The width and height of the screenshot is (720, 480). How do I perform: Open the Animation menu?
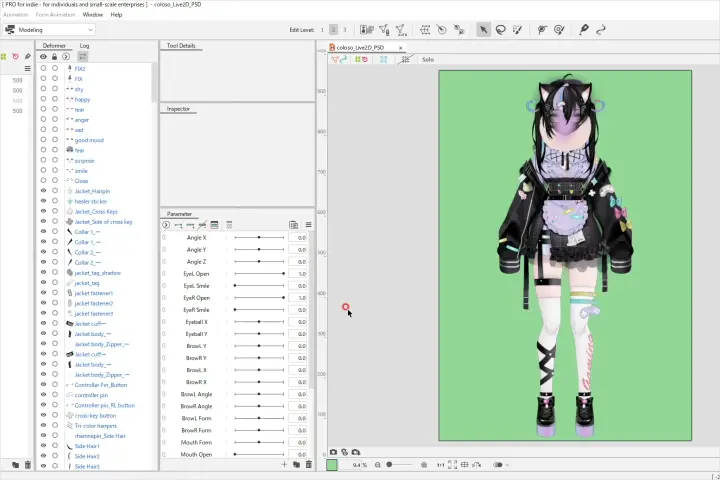[16, 15]
